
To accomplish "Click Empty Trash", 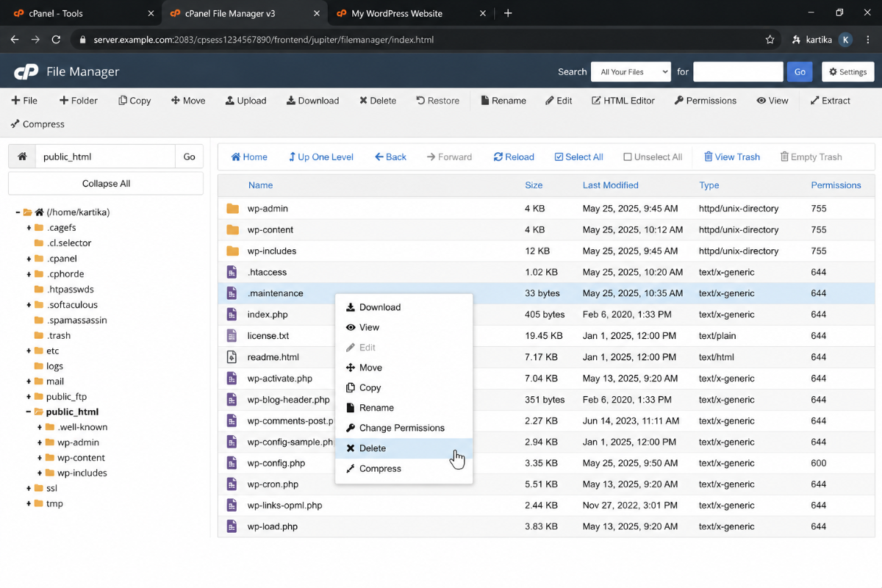I will (x=811, y=157).
